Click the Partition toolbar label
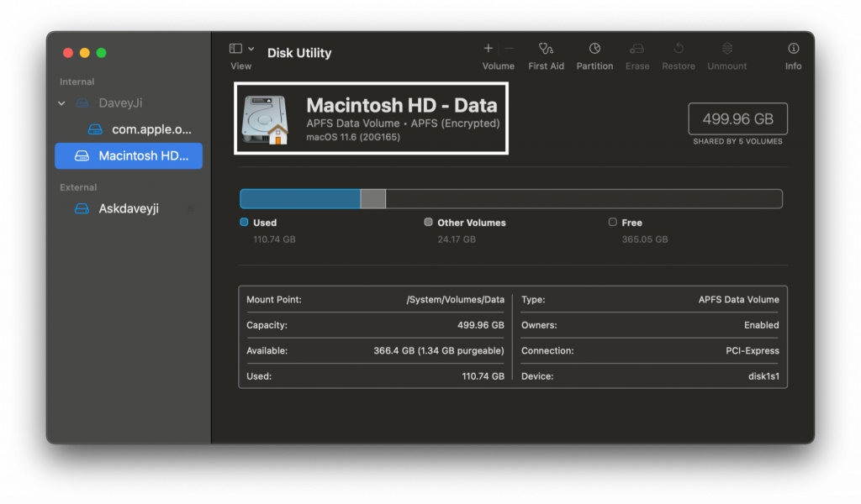The image size is (861, 504). pyautogui.click(x=594, y=66)
